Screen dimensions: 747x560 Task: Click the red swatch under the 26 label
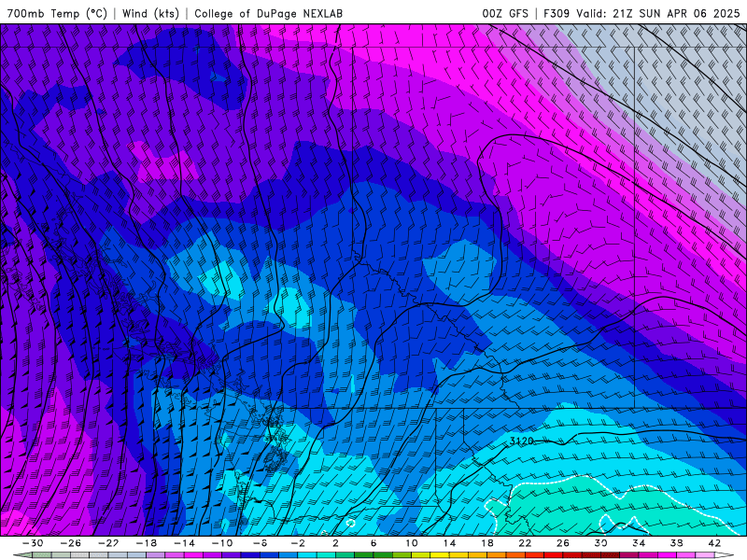pos(553,555)
